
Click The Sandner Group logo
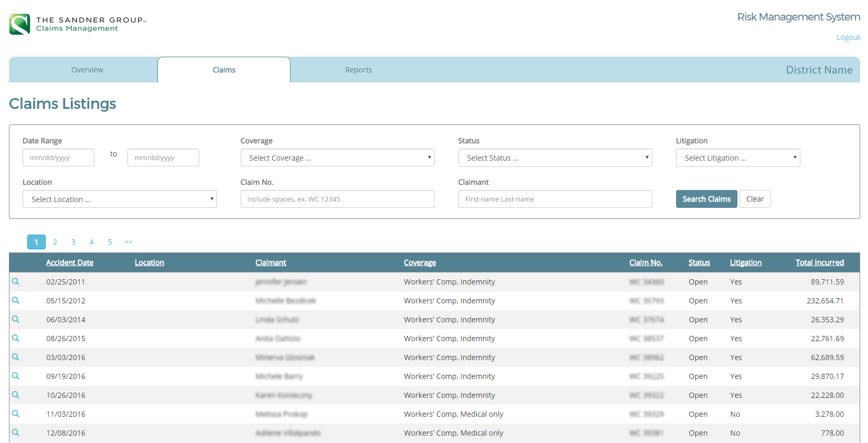pos(78,24)
